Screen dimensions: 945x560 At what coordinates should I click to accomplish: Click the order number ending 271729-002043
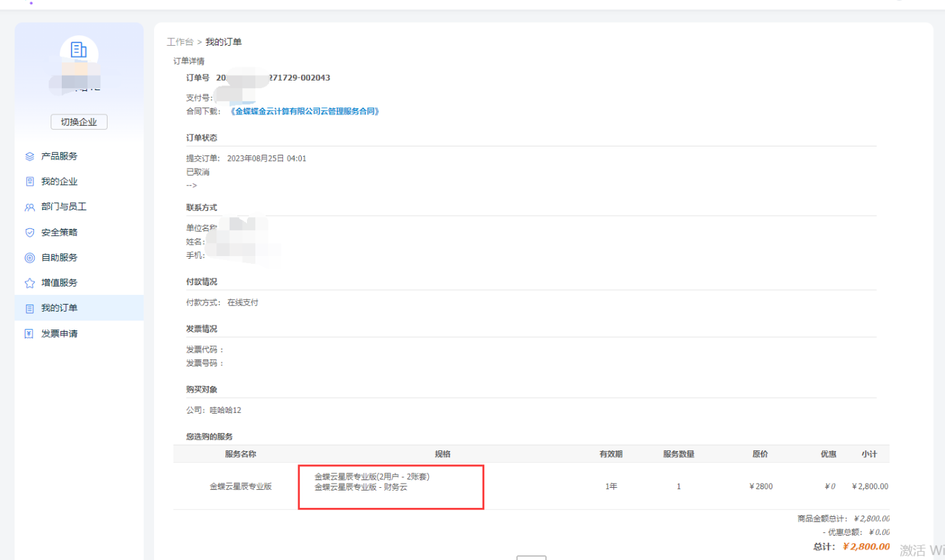pyautogui.click(x=273, y=78)
